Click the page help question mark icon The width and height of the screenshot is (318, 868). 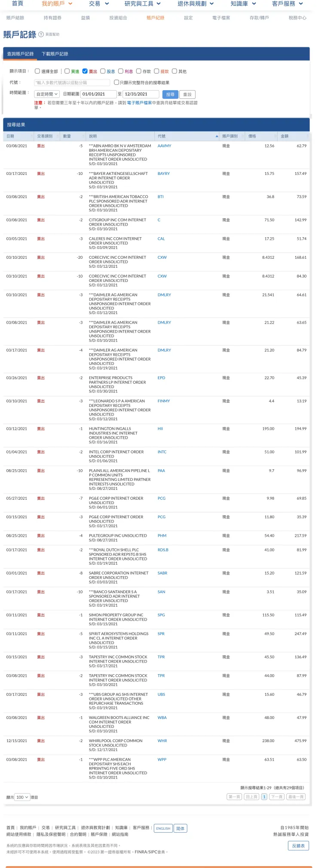41,34
